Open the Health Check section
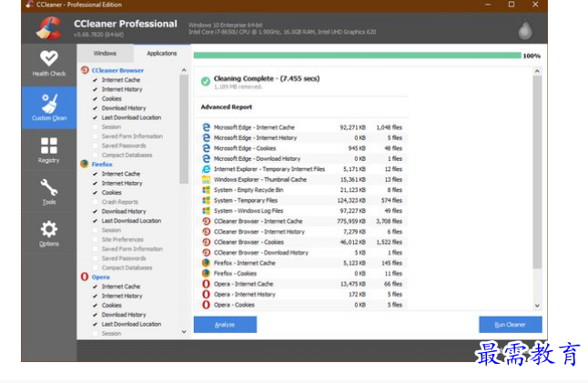 48,63
